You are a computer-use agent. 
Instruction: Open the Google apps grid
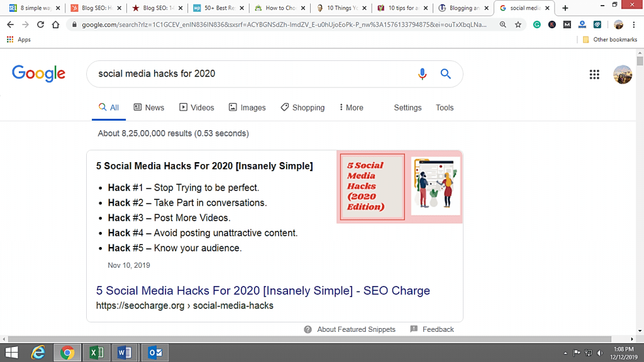pos(594,74)
